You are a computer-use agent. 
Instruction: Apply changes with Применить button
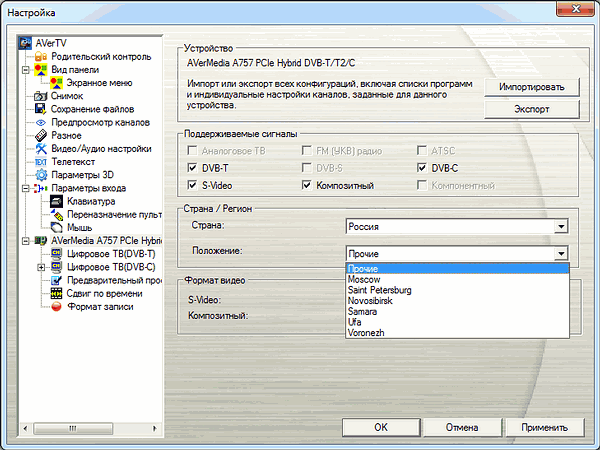[545, 427]
